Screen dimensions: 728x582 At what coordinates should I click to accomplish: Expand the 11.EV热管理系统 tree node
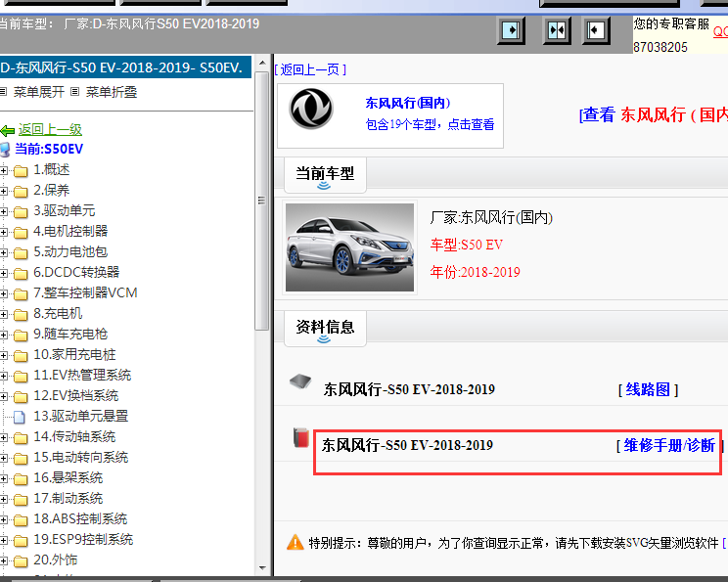tap(4, 376)
